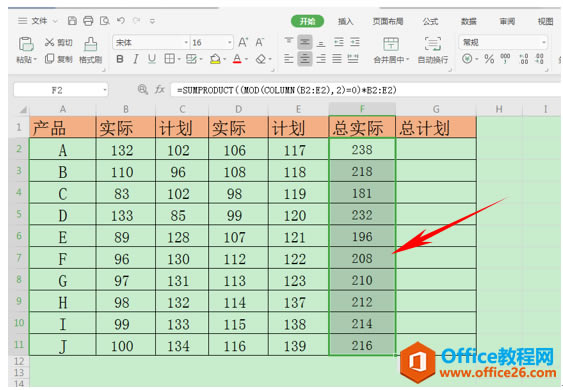Open the Name Box dropdown for F2
The image size is (563, 390).
point(105,90)
